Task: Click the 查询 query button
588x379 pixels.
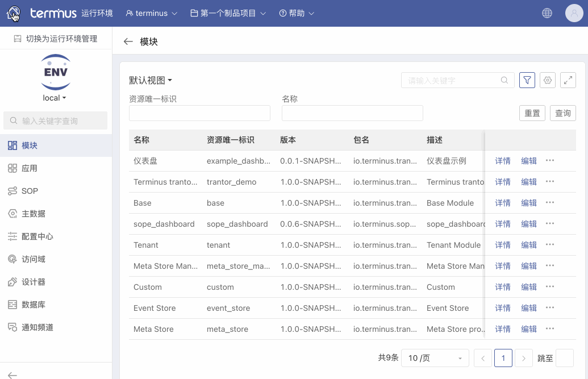Action: pos(562,113)
